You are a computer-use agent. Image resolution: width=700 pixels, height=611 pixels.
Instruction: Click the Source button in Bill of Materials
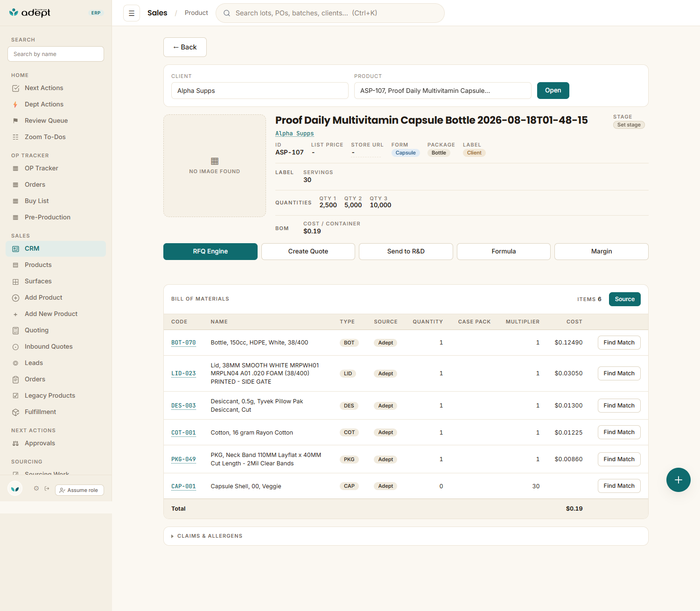[625, 299]
